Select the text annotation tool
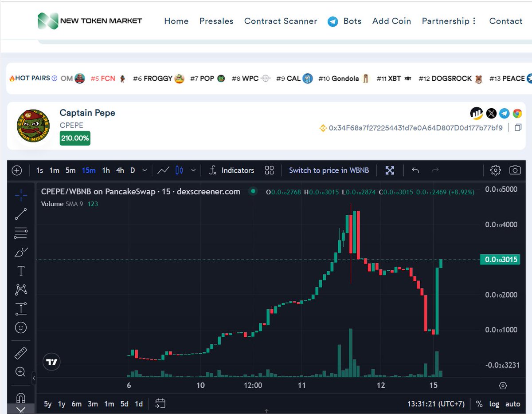The image size is (532, 414). [21, 271]
